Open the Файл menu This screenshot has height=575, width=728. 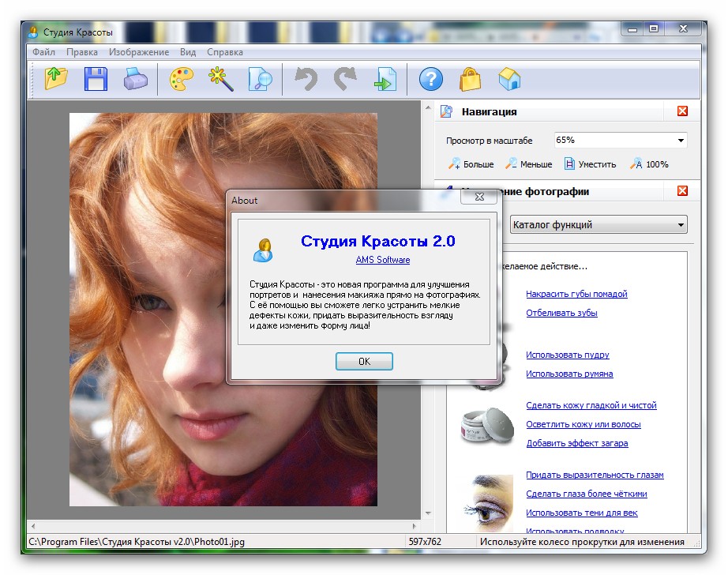pos(43,52)
